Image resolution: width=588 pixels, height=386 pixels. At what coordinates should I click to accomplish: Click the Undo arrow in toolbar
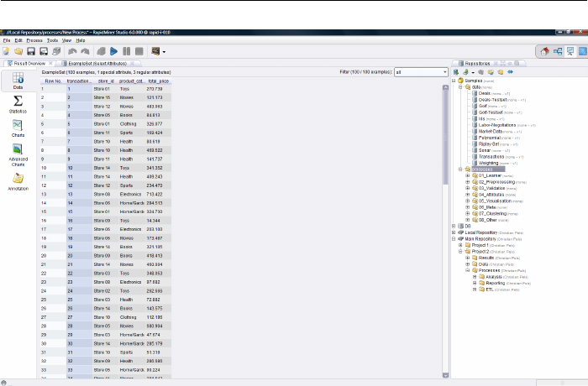click(x=72, y=51)
